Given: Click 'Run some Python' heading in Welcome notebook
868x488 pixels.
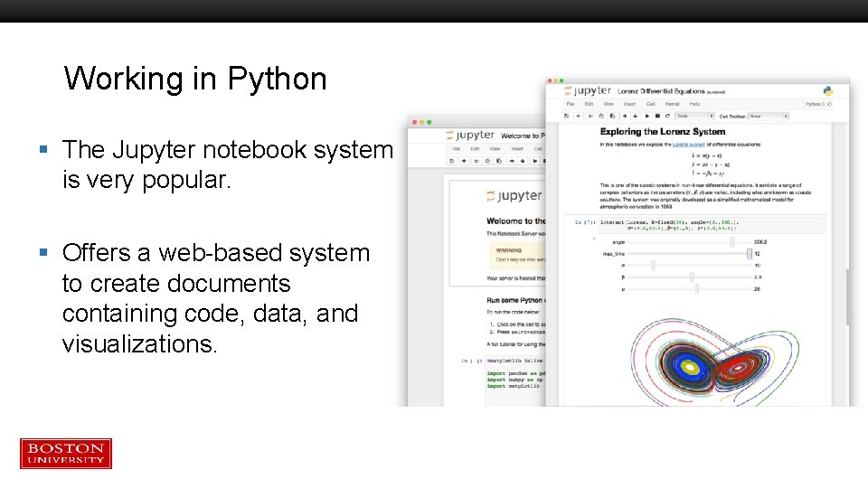Looking at the screenshot, I should point(516,300).
